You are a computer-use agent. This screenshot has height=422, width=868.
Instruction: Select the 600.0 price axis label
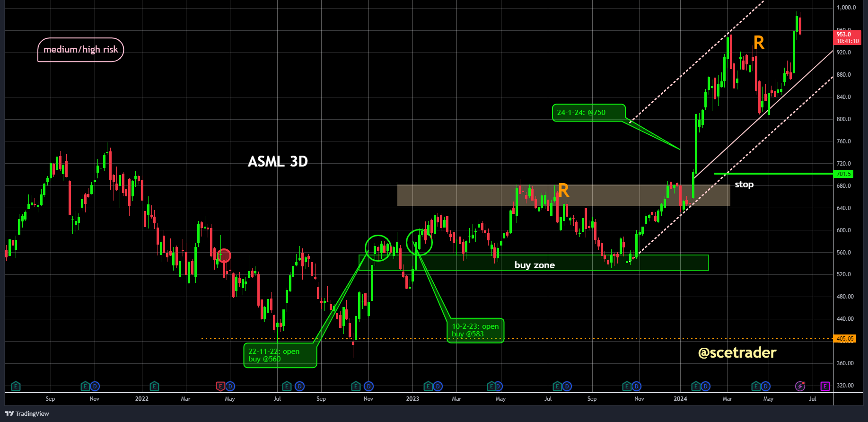844,230
